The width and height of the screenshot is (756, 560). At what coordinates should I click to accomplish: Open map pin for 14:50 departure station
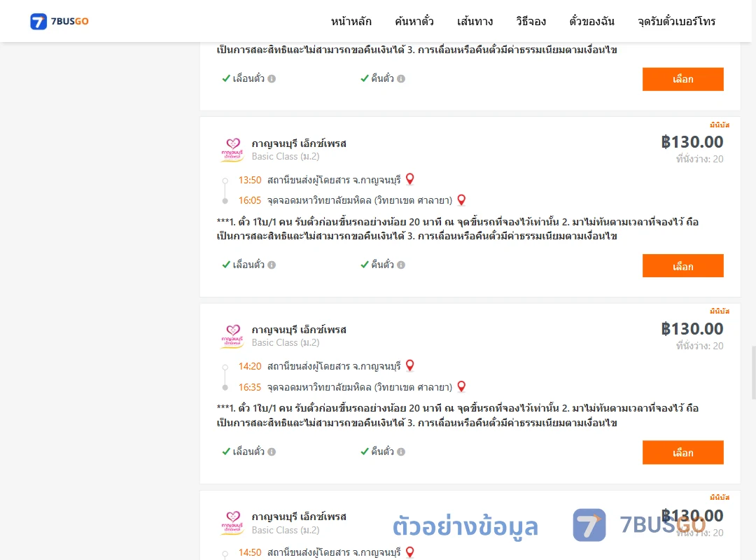[x=409, y=552]
